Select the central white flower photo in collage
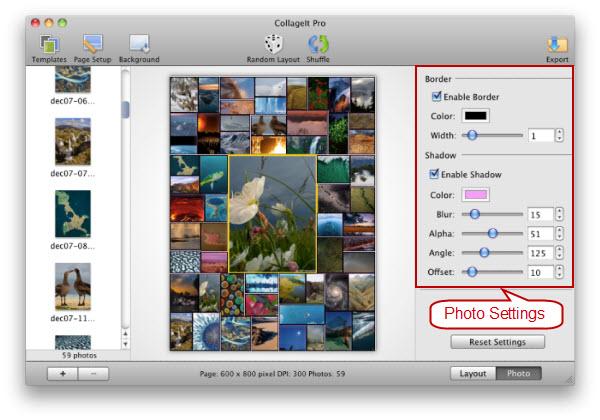The image size is (600, 420). 272,214
